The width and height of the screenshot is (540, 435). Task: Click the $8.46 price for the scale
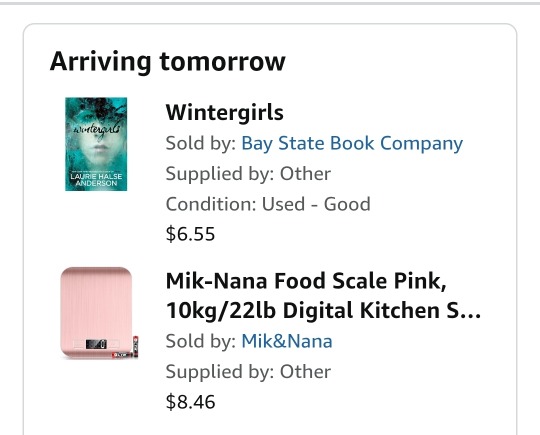[190, 402]
